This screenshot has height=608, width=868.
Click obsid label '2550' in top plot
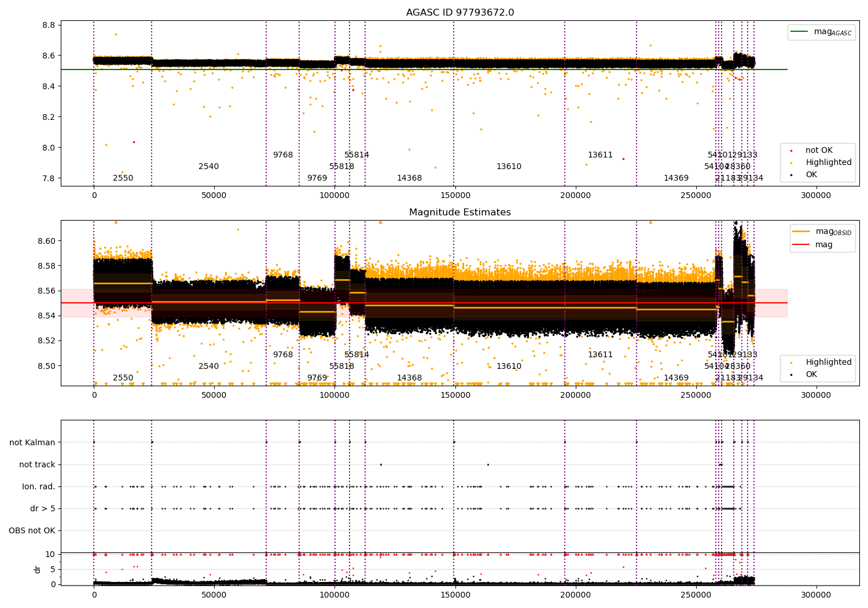coord(123,178)
